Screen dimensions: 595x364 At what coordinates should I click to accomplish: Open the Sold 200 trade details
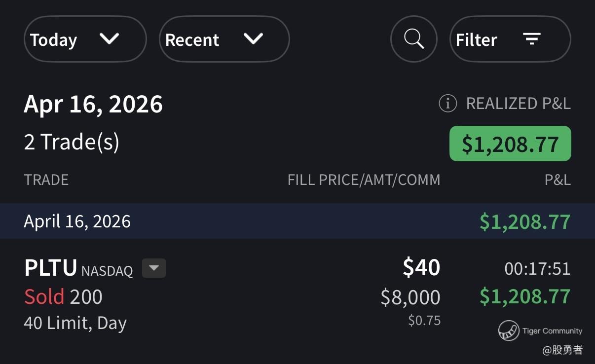(x=64, y=297)
